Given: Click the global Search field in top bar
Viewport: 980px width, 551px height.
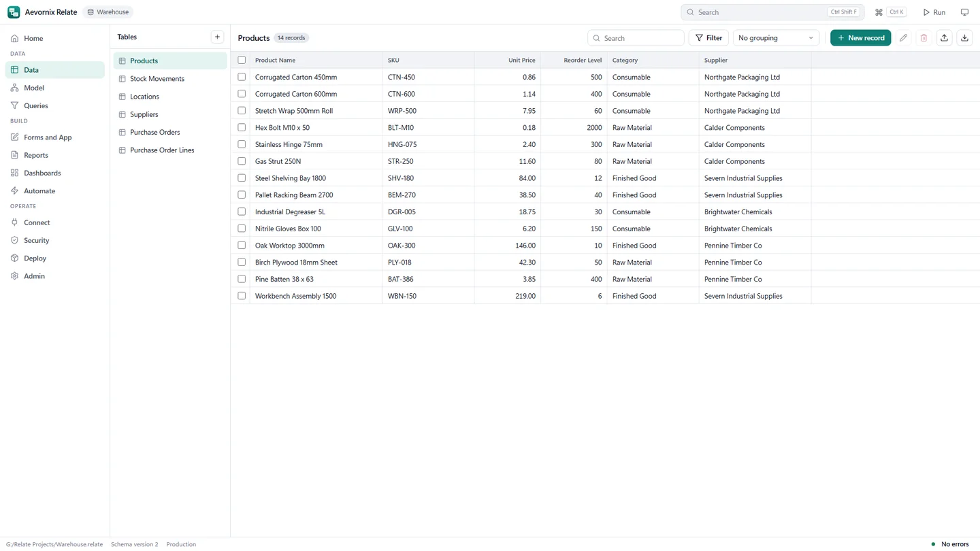Looking at the screenshot, I should pos(772,12).
